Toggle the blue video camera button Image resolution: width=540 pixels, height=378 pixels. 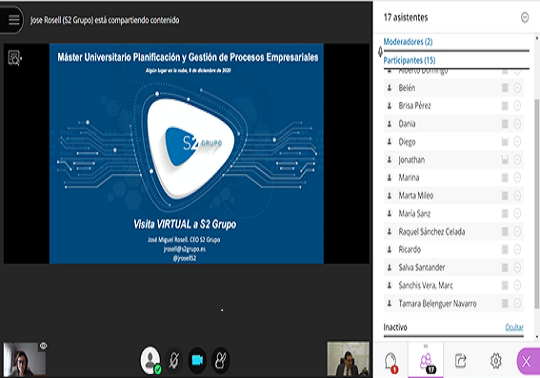[x=197, y=360]
